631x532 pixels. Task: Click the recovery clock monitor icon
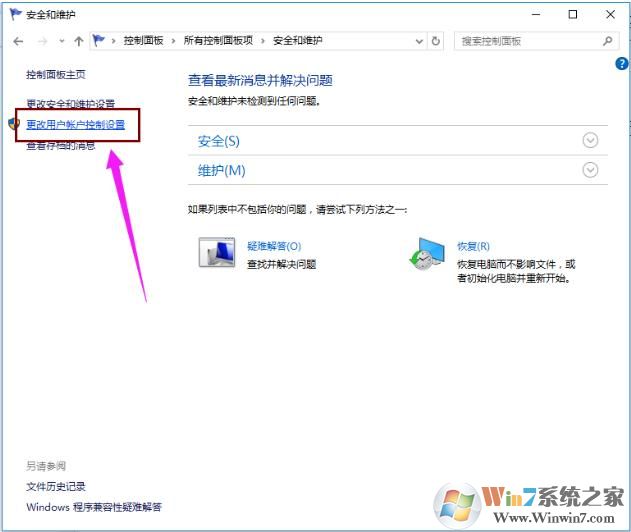pyautogui.click(x=427, y=254)
